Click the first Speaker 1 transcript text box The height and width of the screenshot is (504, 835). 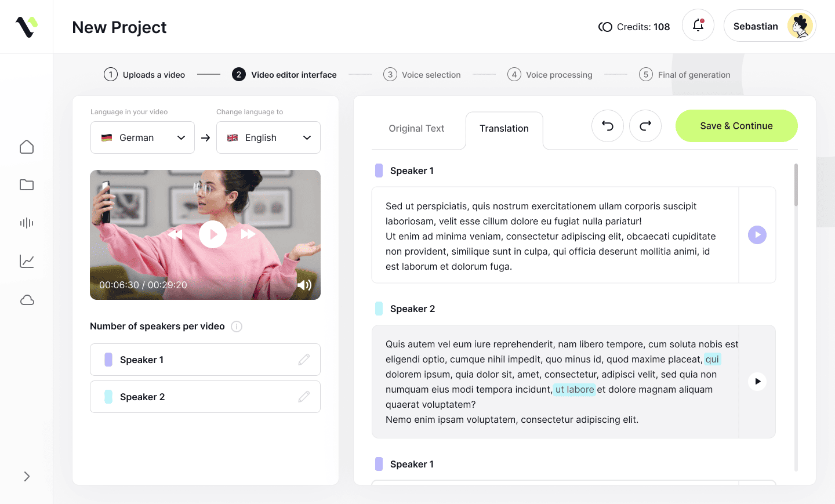pos(555,235)
